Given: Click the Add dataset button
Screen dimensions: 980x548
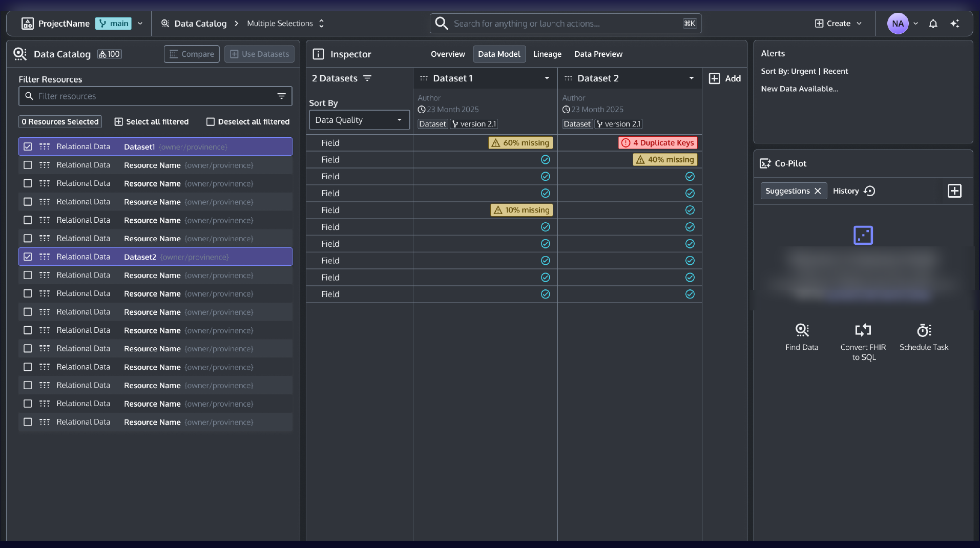Looking at the screenshot, I should tap(724, 78).
